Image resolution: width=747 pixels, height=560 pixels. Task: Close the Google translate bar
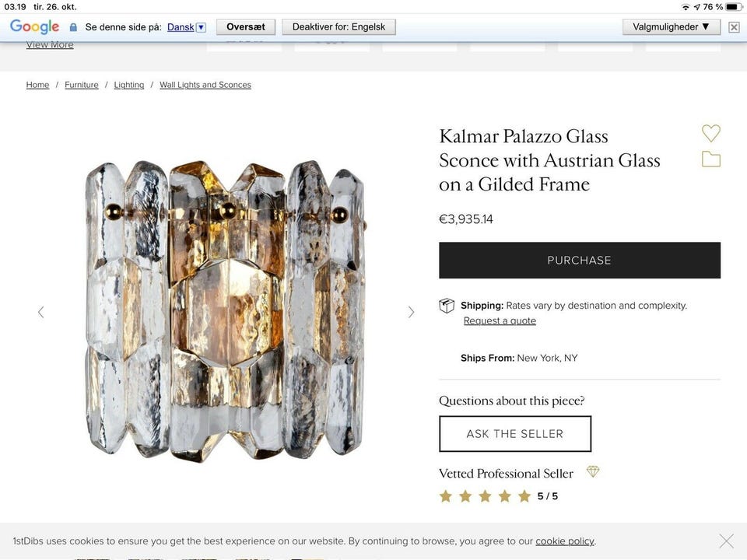coord(734,27)
